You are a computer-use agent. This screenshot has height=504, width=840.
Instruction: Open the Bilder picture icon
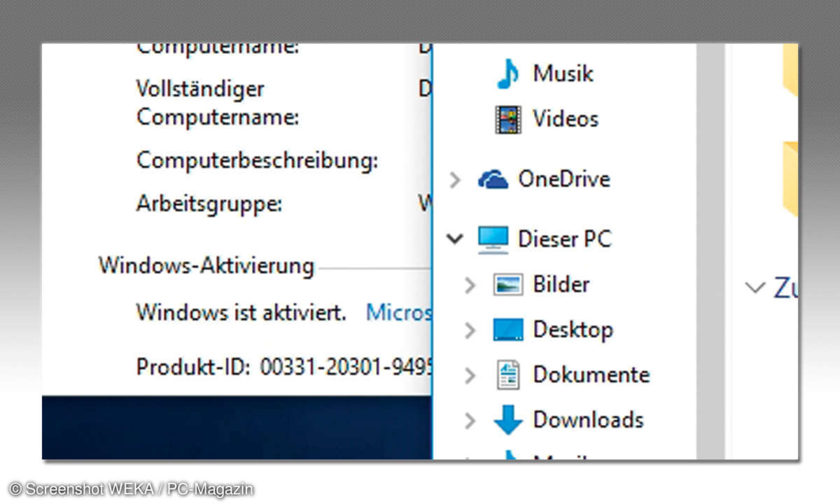click(507, 285)
